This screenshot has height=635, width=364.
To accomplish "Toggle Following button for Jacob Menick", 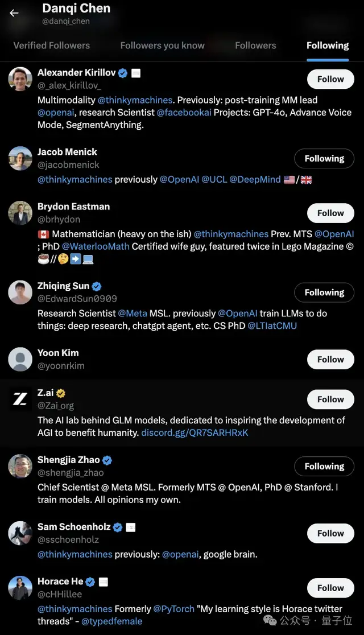I will pyautogui.click(x=324, y=159).
